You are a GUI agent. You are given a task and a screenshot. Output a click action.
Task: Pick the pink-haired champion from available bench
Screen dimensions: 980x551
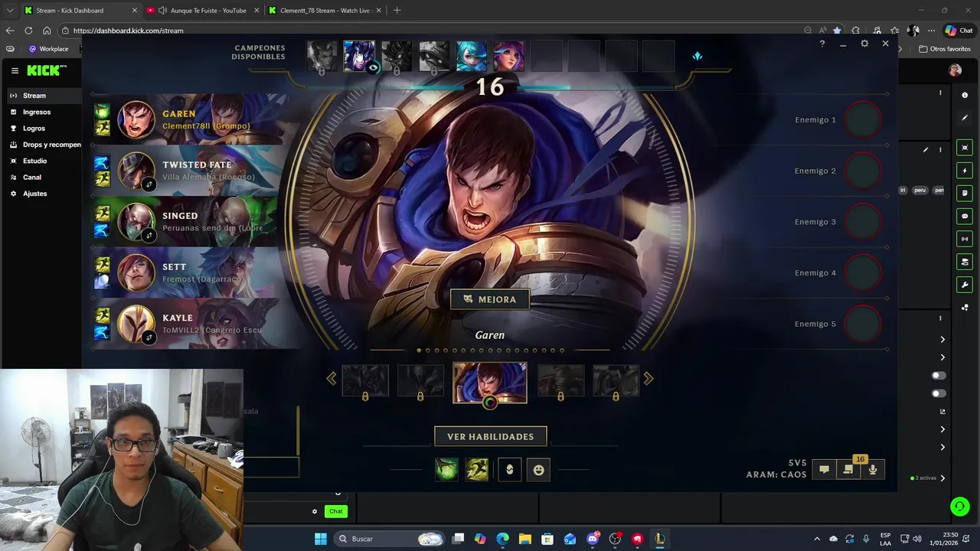tap(509, 56)
